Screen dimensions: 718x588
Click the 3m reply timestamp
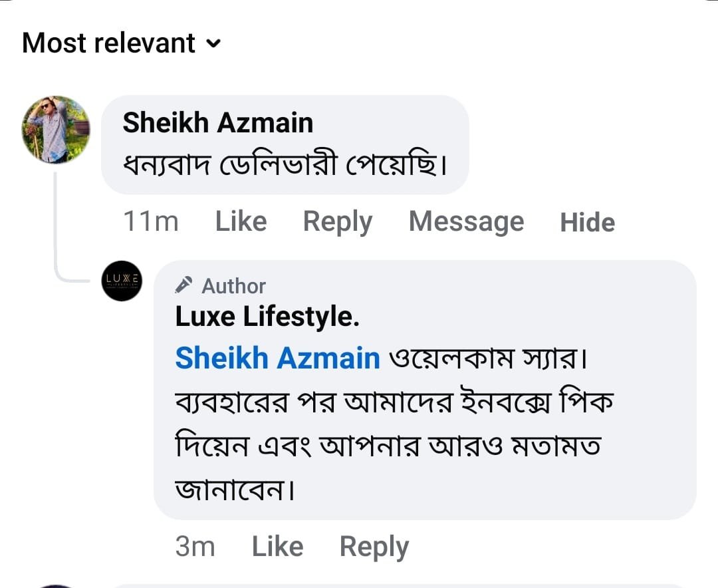coord(195,547)
